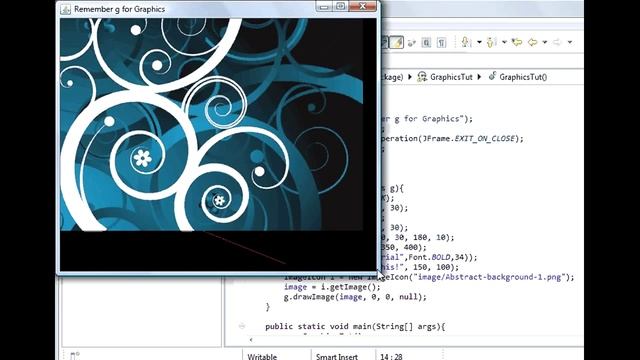Maximize the Remember g for Graphics window
The image size is (640, 360).
point(340,6)
